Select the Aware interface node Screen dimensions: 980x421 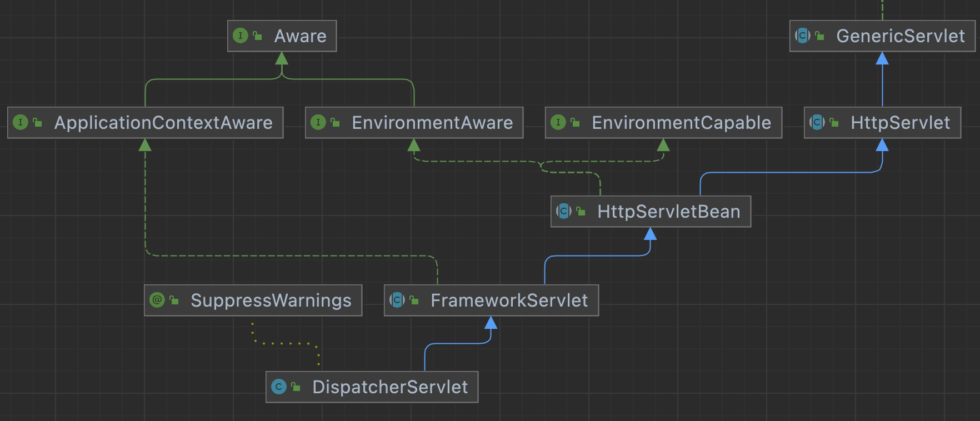282,36
